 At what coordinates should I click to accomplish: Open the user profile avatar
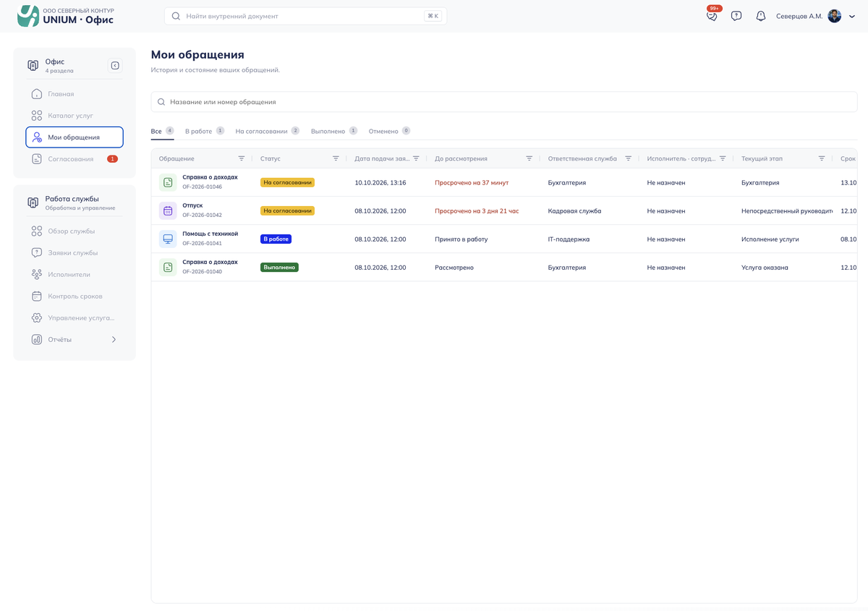834,16
